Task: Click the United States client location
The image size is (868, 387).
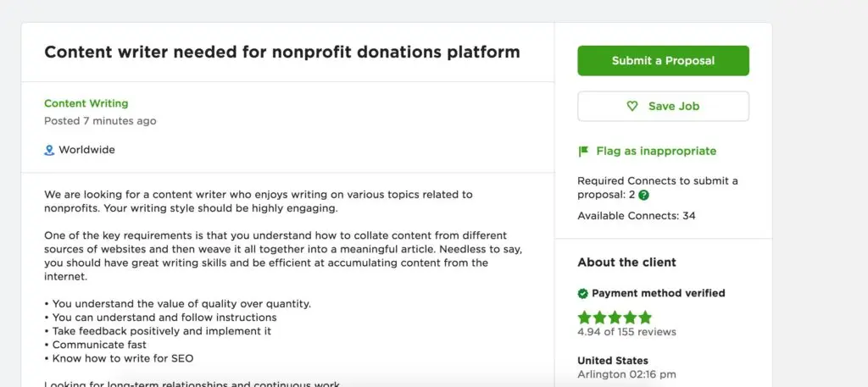Action: coord(612,361)
